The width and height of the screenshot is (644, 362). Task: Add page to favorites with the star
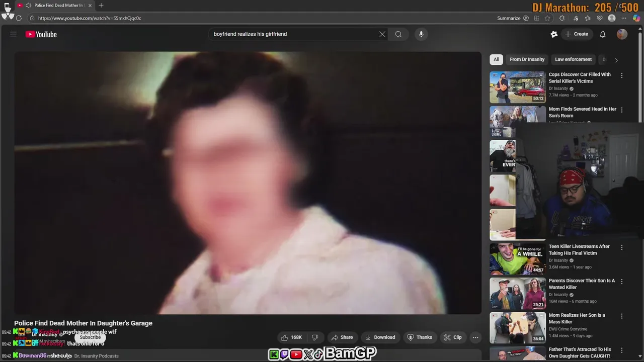[x=547, y=18]
